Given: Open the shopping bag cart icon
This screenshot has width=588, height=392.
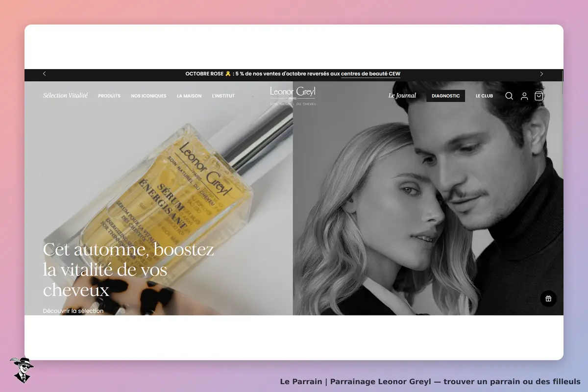Looking at the screenshot, I should tap(539, 96).
